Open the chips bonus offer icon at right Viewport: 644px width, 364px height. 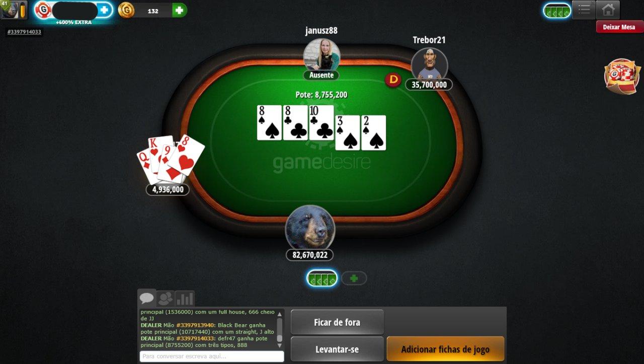tap(622, 76)
